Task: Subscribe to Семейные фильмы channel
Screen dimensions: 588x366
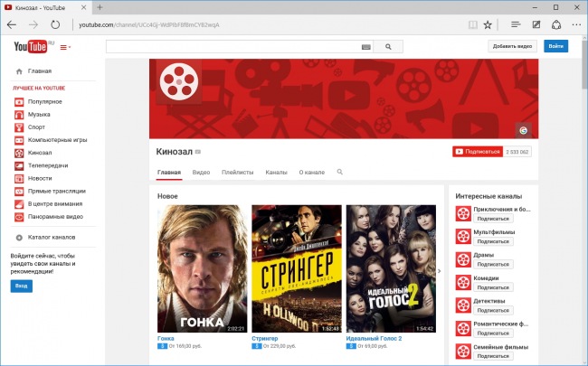Action: tap(493, 356)
